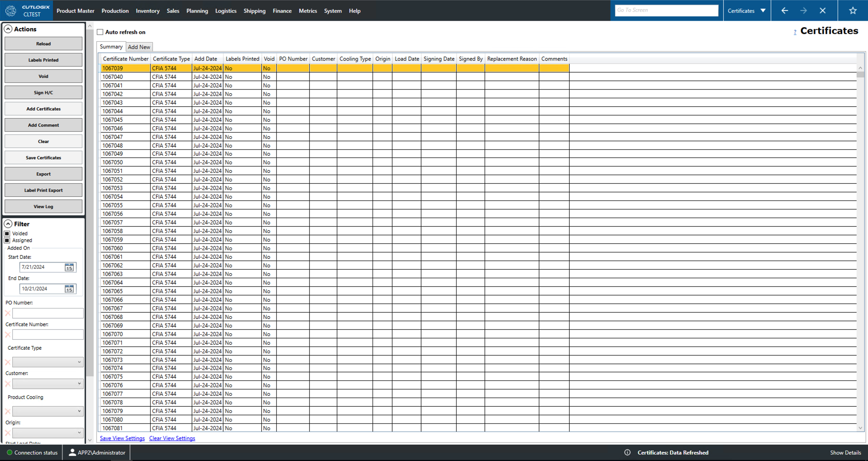
Task: Click the Reload button
Action: 43,43
